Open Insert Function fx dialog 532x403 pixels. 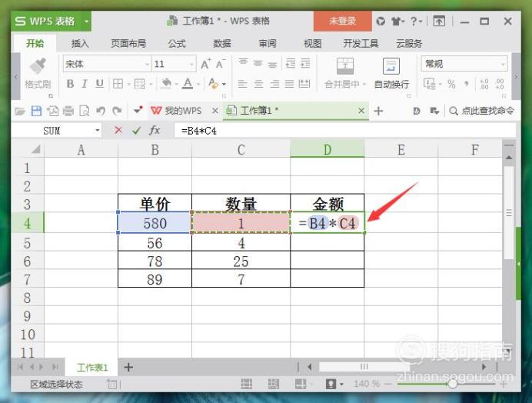(x=155, y=130)
